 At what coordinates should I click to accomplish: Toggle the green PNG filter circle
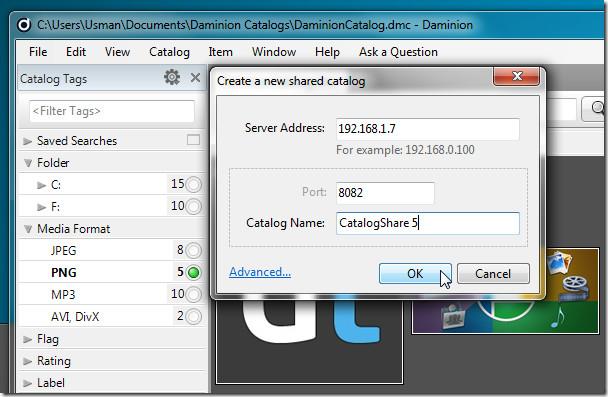pyautogui.click(x=193, y=273)
